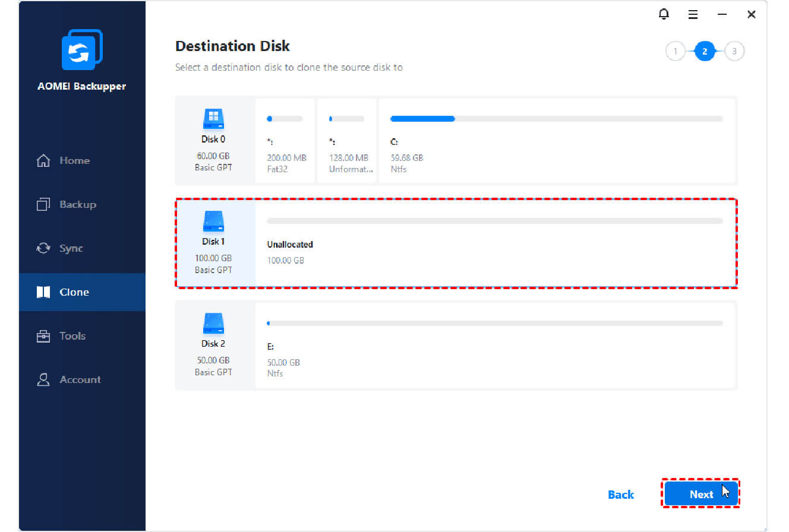789x532 pixels.
Task: Select the Unallocated 100.00 GB space
Action: tap(496, 243)
